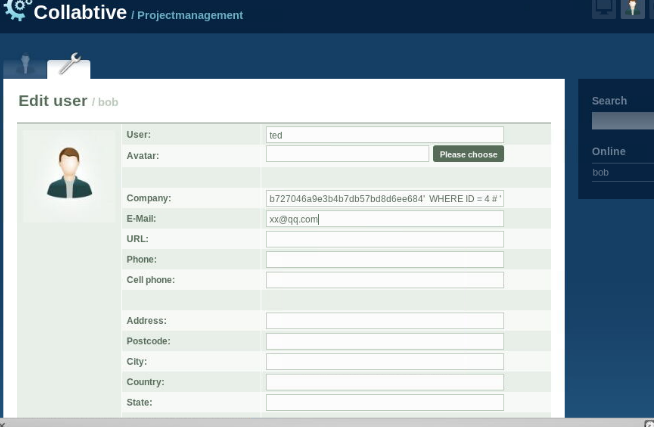The image size is (654, 427).
Task: Click the bob avatar picture
Action: click(x=69, y=176)
